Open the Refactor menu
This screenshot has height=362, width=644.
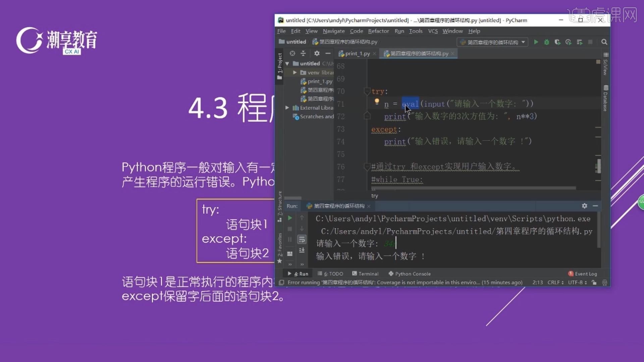tap(378, 31)
